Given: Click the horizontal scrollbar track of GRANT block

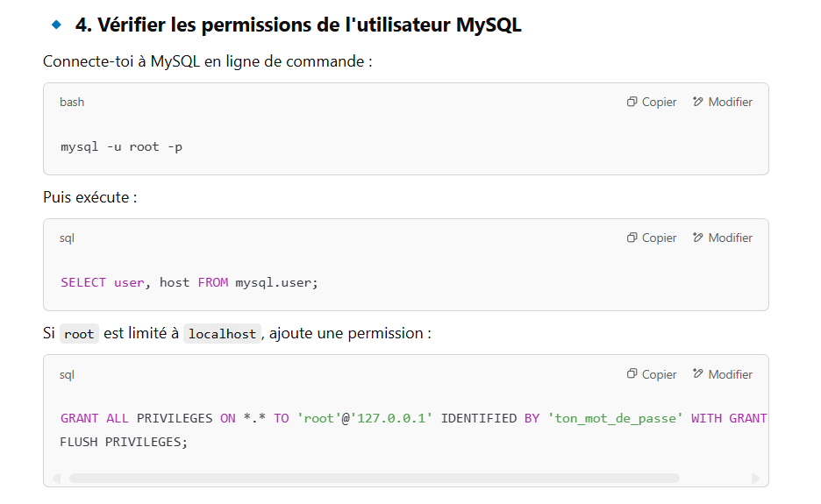Looking at the screenshot, I should point(375,479).
